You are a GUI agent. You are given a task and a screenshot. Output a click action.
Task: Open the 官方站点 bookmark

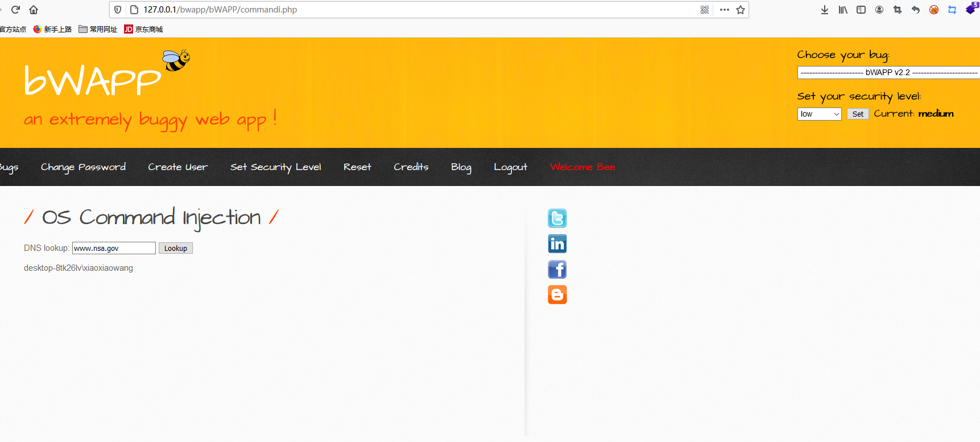point(13,30)
